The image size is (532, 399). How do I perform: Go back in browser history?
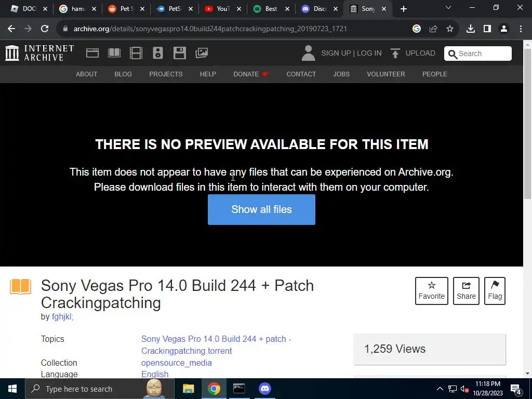pos(11,29)
